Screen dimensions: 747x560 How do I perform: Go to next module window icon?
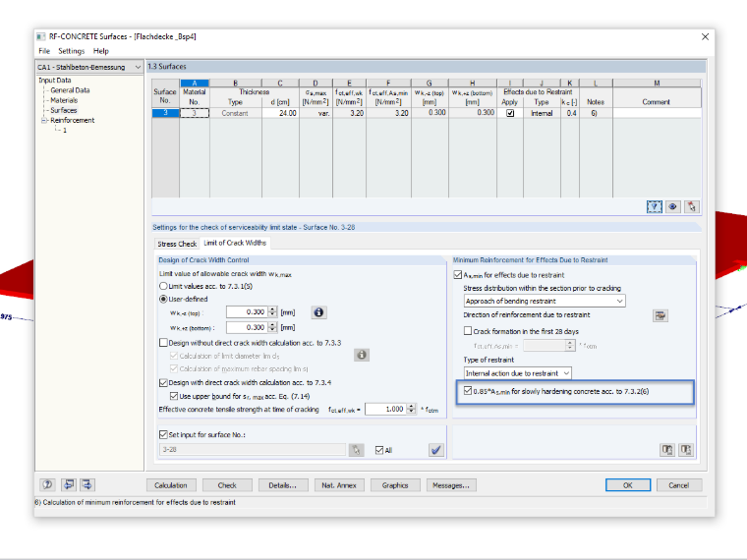tap(87, 484)
